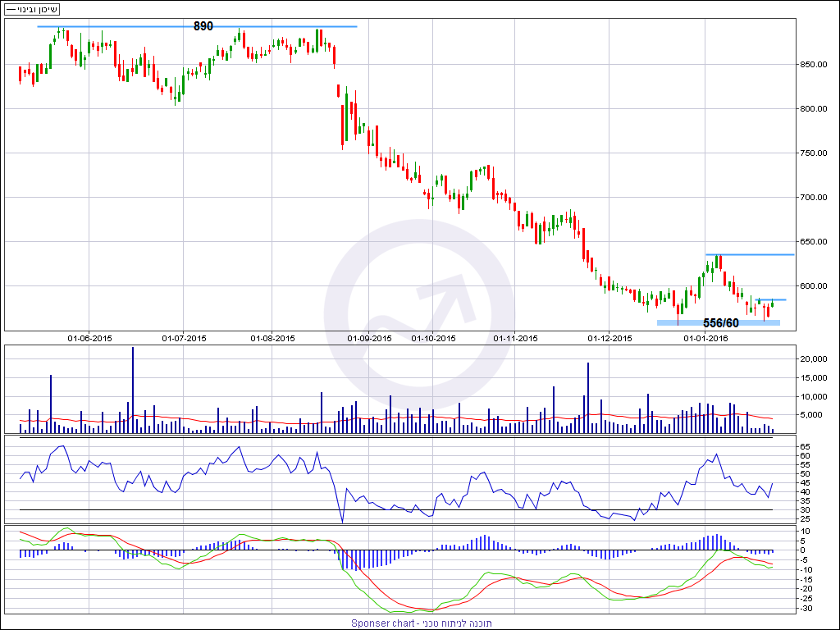Select the 01-12-2015 date marker

point(610,338)
